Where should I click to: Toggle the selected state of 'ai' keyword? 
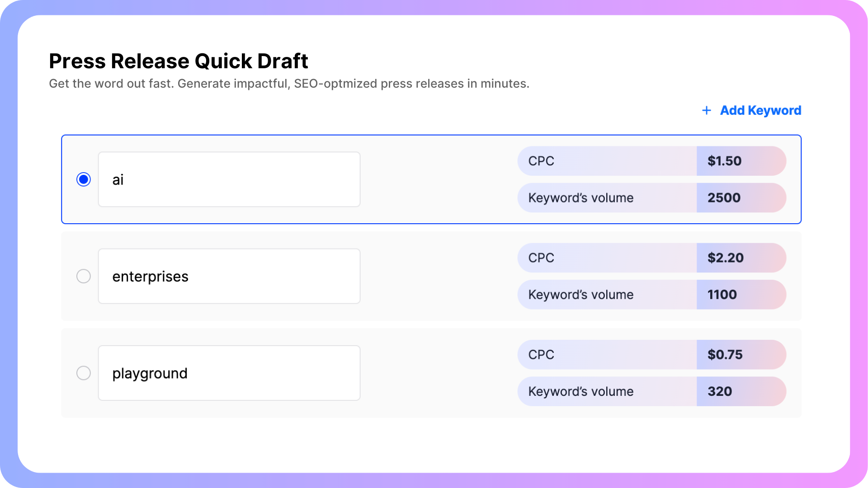(84, 179)
